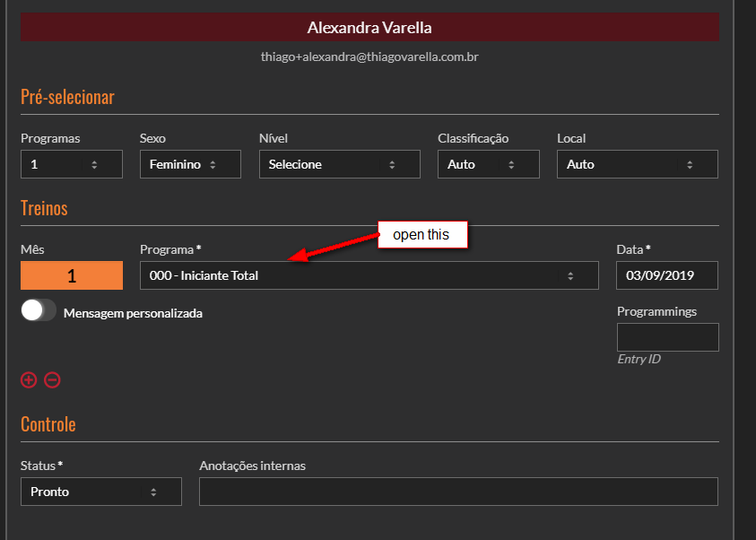756x540 pixels.
Task: Open the Classificação dropdown set to Auto
Action: (488, 164)
